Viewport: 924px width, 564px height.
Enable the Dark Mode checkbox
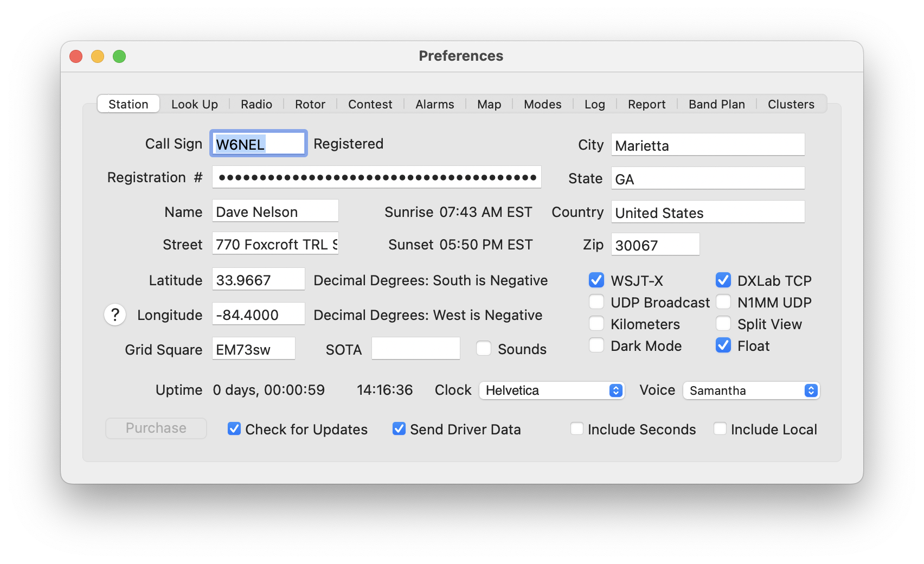596,345
